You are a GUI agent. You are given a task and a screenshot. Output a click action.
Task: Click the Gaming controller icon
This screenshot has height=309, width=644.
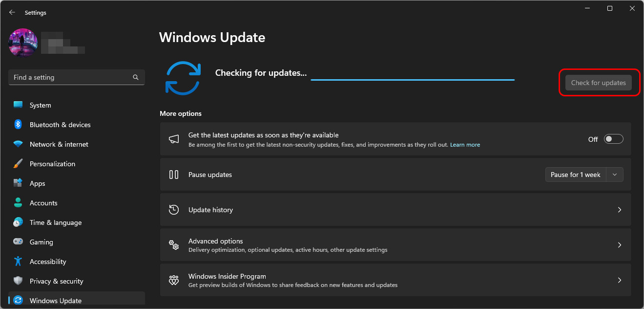point(18,242)
